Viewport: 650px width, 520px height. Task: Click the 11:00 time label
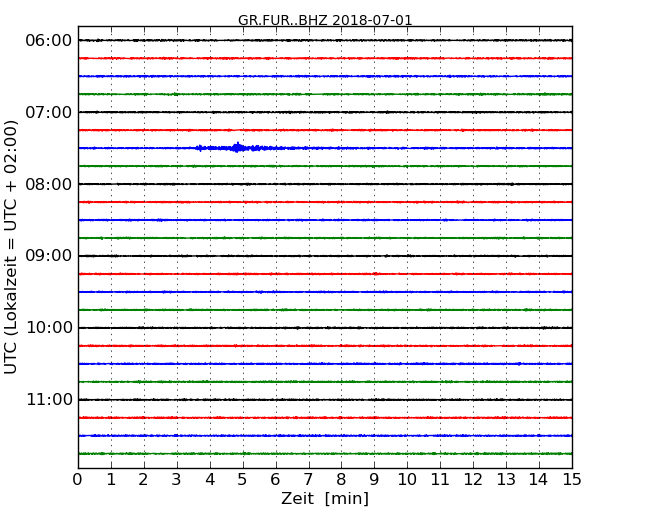pyautogui.click(x=49, y=399)
